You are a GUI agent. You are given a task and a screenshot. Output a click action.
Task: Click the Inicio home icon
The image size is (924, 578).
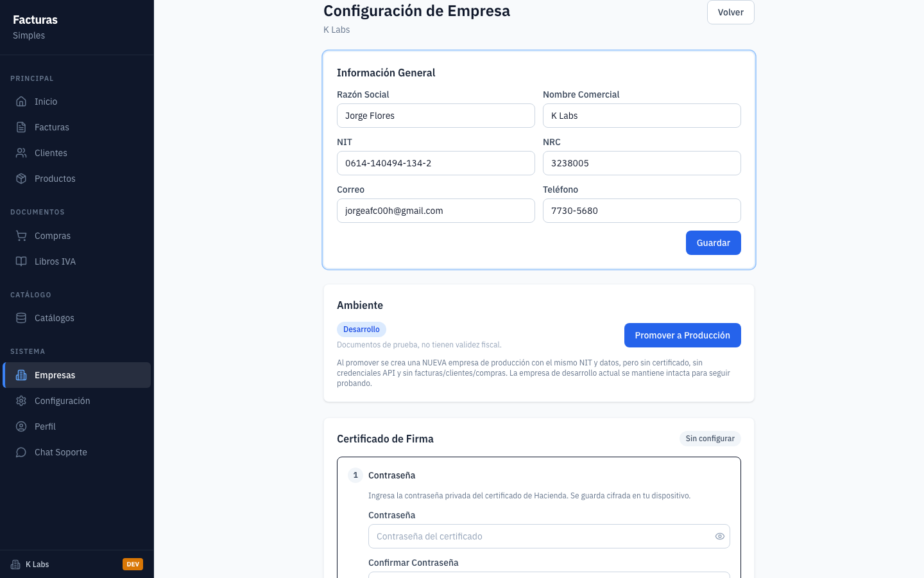[21, 101]
